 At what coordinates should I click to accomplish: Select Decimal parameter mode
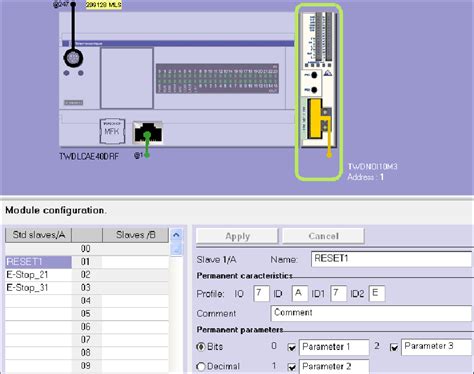201,367
